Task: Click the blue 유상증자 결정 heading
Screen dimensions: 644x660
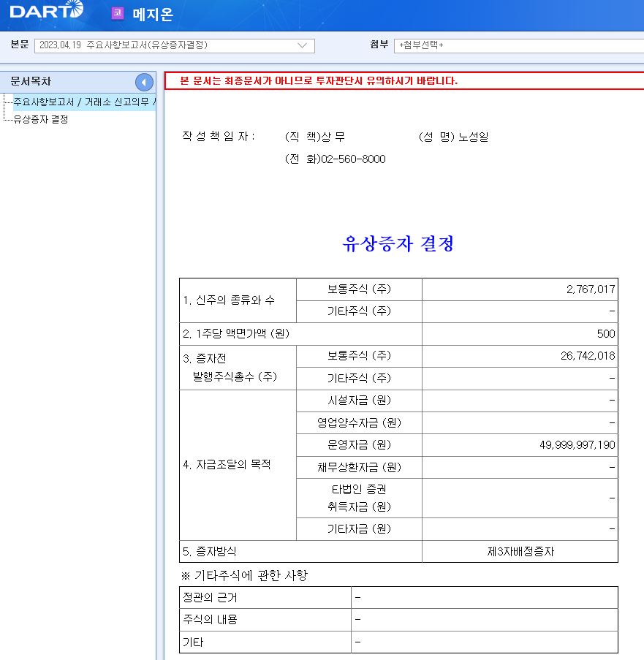Action: 398,243
